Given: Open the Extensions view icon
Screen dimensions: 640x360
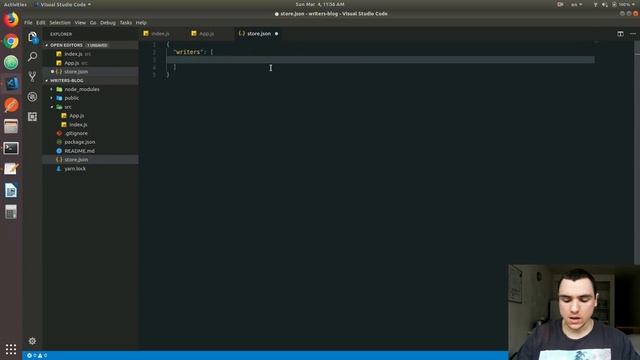Looking at the screenshot, I should (32, 117).
